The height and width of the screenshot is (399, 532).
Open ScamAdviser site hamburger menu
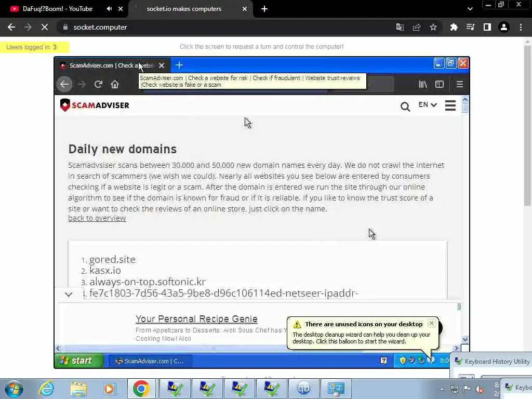pyautogui.click(x=450, y=105)
